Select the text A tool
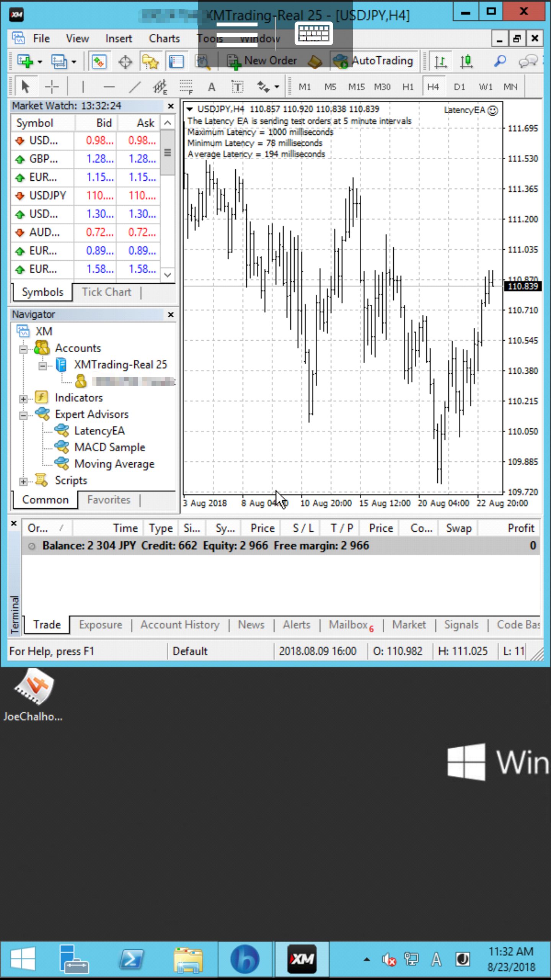The height and width of the screenshot is (980, 551). pyautogui.click(x=212, y=87)
